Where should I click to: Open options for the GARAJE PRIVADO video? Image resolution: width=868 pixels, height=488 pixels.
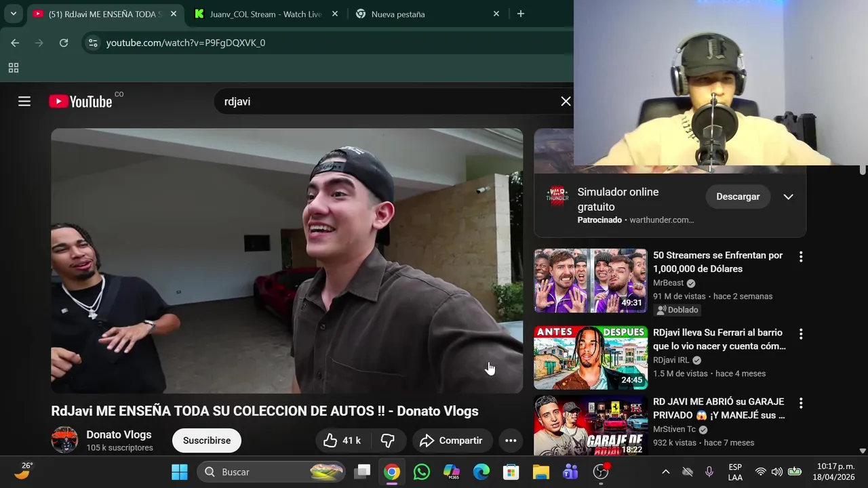click(x=801, y=403)
